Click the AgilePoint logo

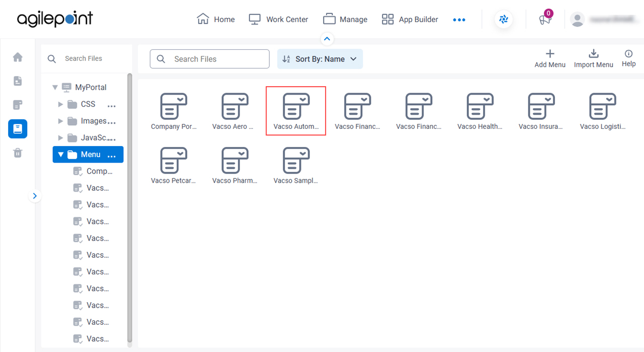coord(55,19)
